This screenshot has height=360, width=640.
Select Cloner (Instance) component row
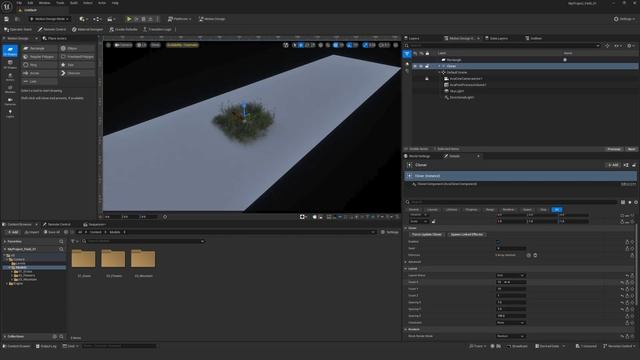pos(520,176)
